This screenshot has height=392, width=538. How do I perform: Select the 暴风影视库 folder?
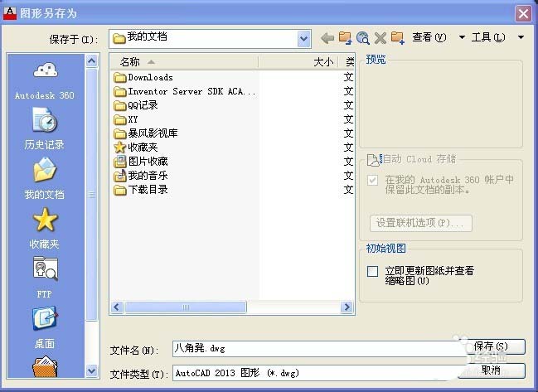[x=145, y=133]
